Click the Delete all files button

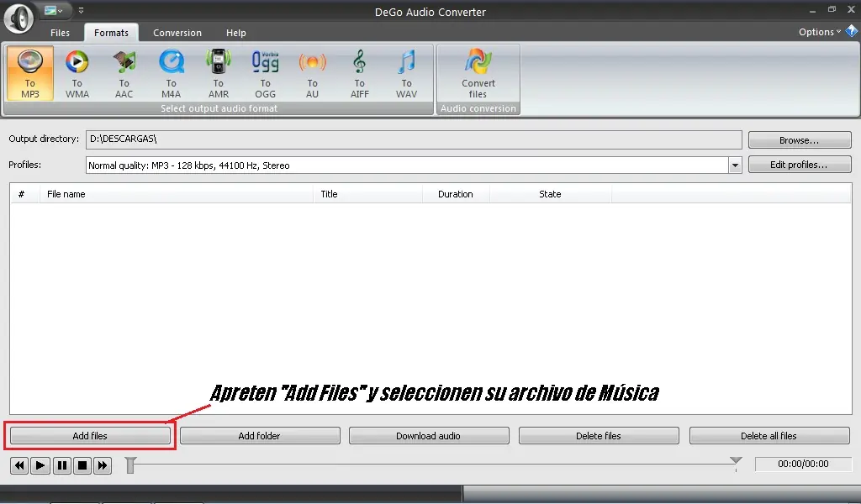pos(769,436)
